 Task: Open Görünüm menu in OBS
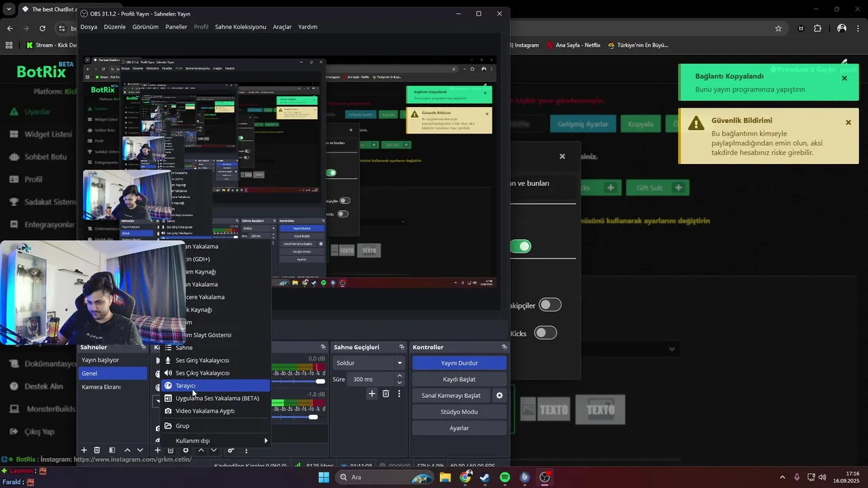click(145, 27)
